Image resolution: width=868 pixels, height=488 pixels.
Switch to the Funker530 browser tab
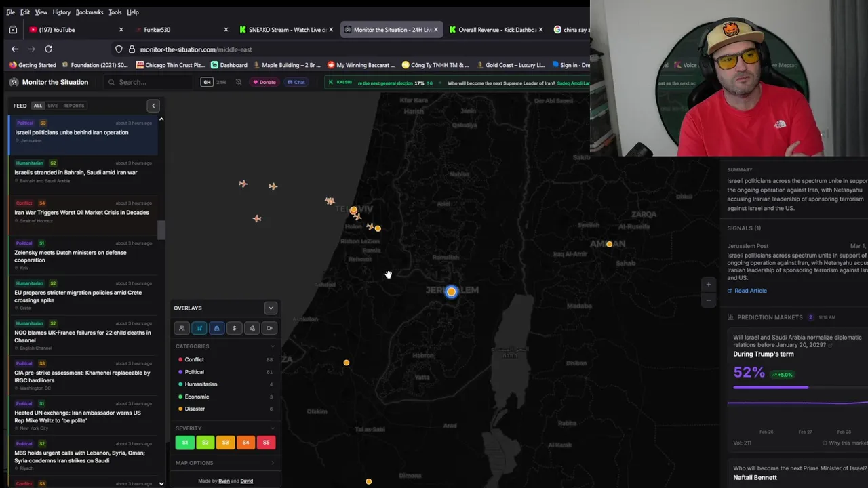pos(180,30)
